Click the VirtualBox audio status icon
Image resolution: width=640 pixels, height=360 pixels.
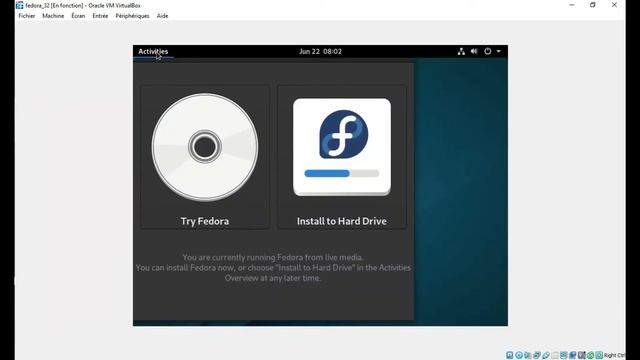pyautogui.click(x=527, y=355)
